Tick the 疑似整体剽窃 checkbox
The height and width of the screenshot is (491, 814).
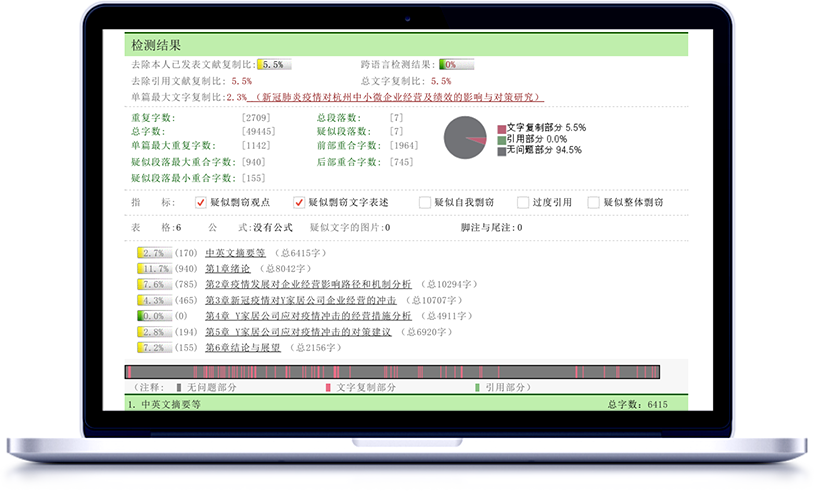click(x=594, y=202)
